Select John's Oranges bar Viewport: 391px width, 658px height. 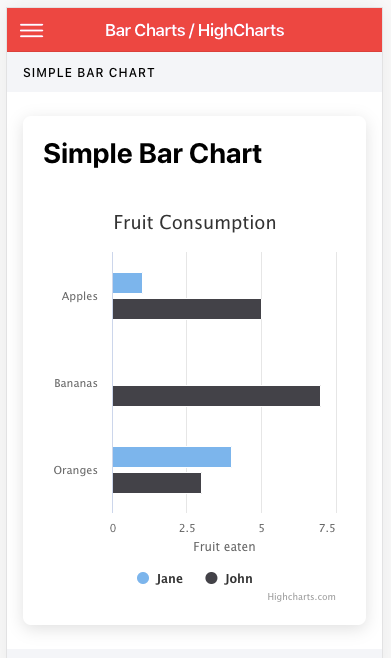(157, 483)
